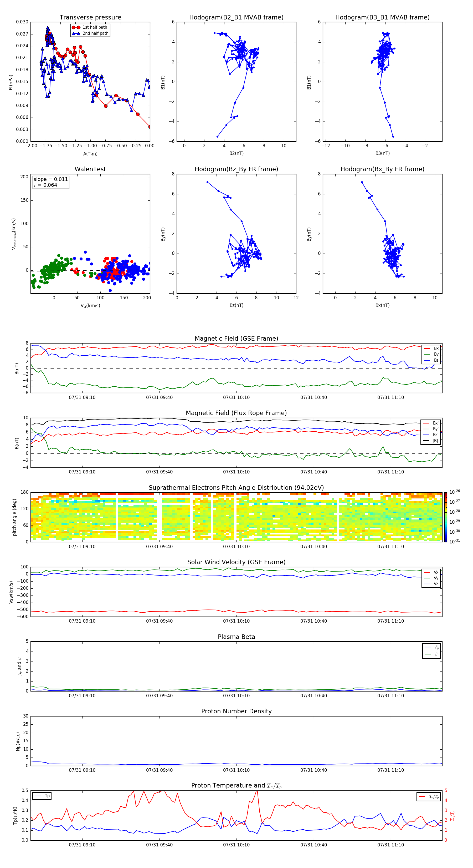The image size is (473, 868).
Task: Click the "Hodogram(Bz_By FR frame)" title
Action: tap(236, 169)
